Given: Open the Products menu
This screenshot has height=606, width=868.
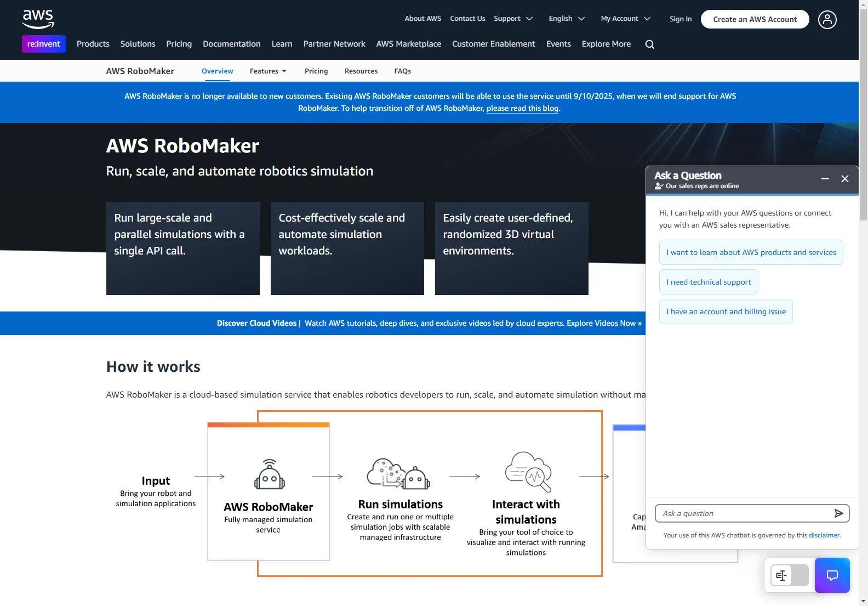Looking at the screenshot, I should (x=93, y=44).
